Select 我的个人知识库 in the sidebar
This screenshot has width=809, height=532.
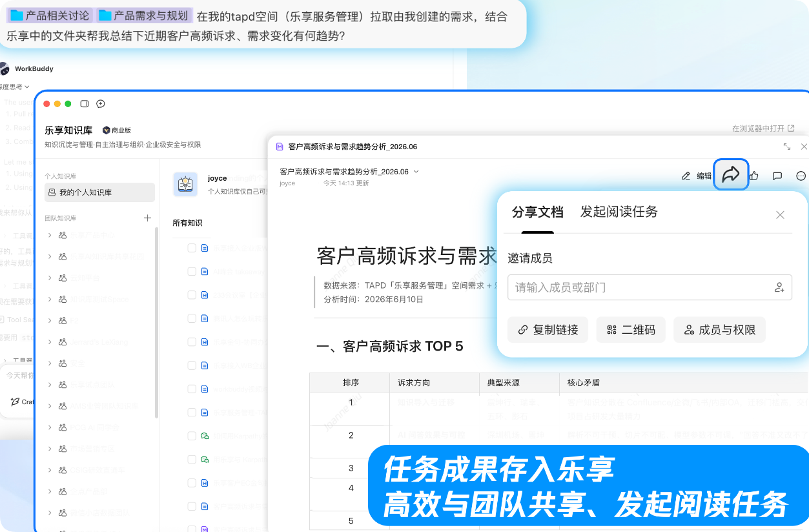click(x=99, y=192)
